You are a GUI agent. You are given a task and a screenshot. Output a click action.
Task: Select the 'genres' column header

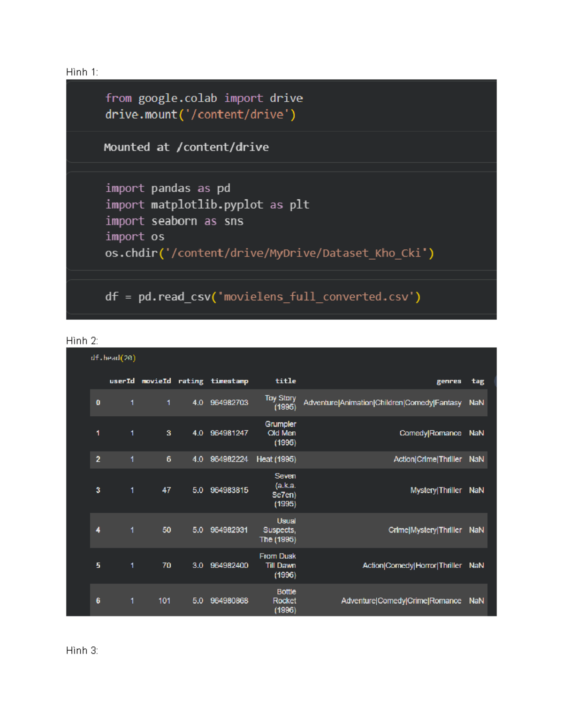(x=449, y=382)
